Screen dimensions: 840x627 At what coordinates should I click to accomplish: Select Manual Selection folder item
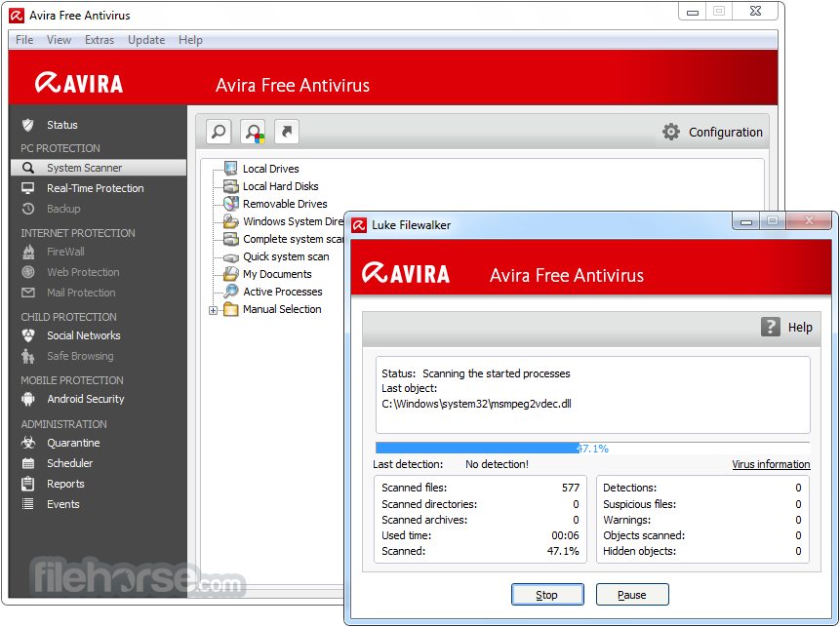coord(282,309)
